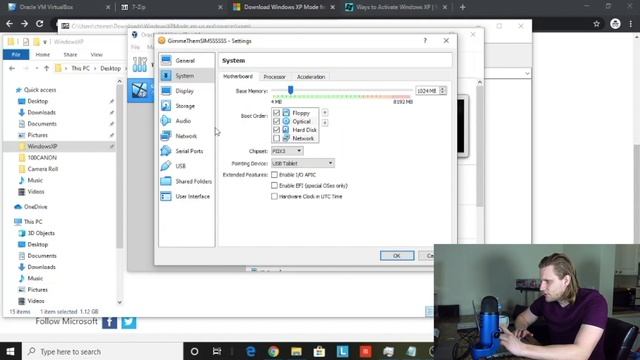Open the Share ribbon tab
This screenshot has width=640, height=360.
tap(70, 54)
